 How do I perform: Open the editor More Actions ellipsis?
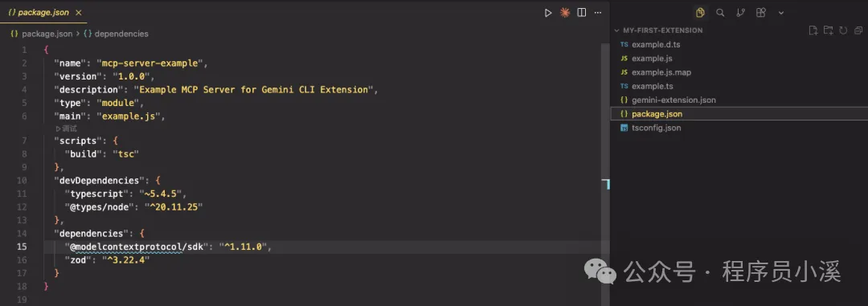[x=598, y=13]
